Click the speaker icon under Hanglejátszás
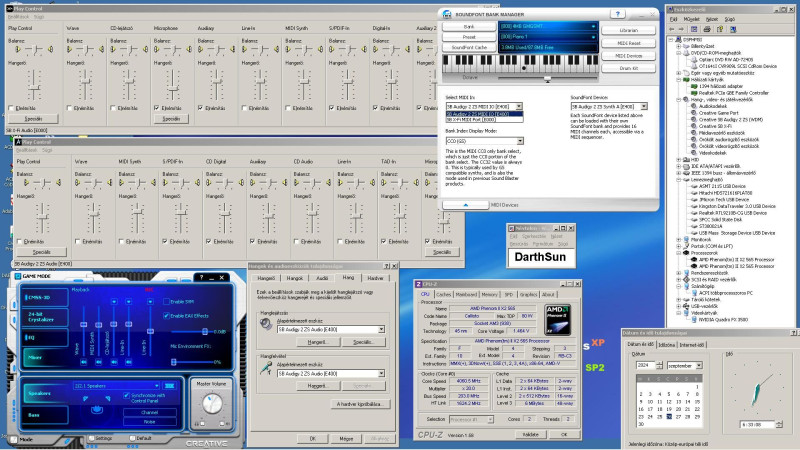 [x=265, y=325]
